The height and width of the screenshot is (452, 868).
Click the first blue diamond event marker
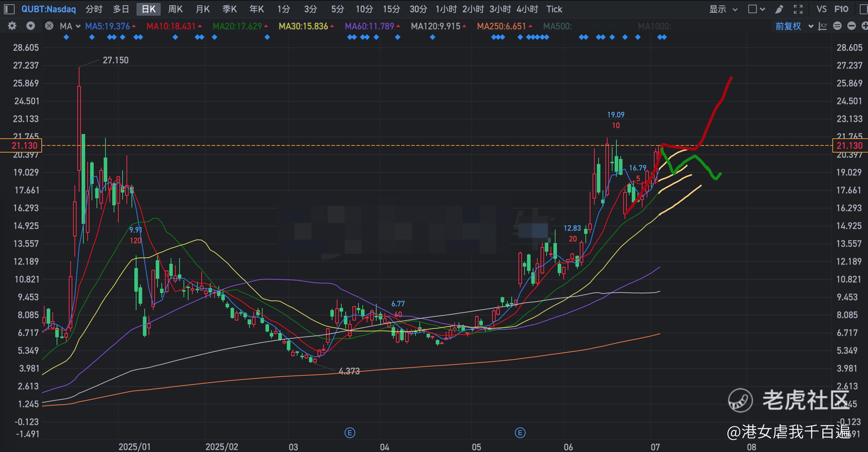[x=66, y=37]
